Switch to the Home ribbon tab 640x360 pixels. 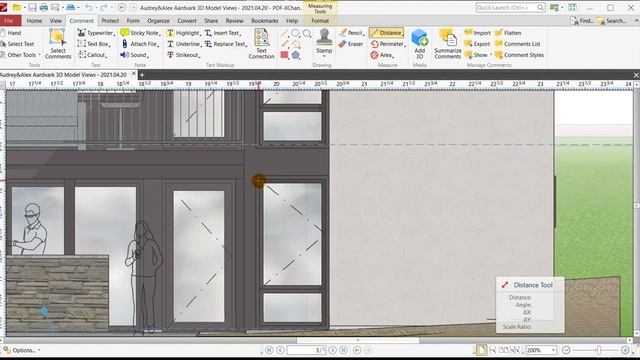click(x=34, y=20)
